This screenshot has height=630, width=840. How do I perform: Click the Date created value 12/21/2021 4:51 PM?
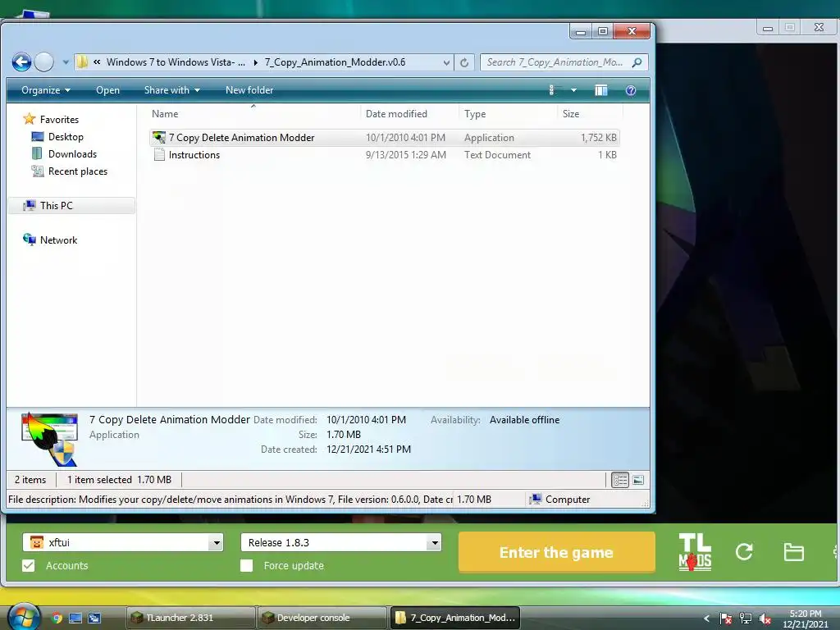368,449
